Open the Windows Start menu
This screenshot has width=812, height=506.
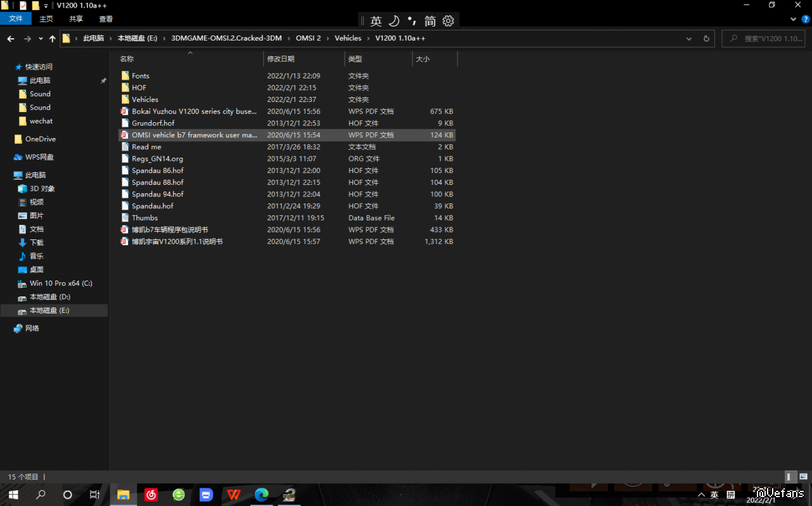(13, 495)
